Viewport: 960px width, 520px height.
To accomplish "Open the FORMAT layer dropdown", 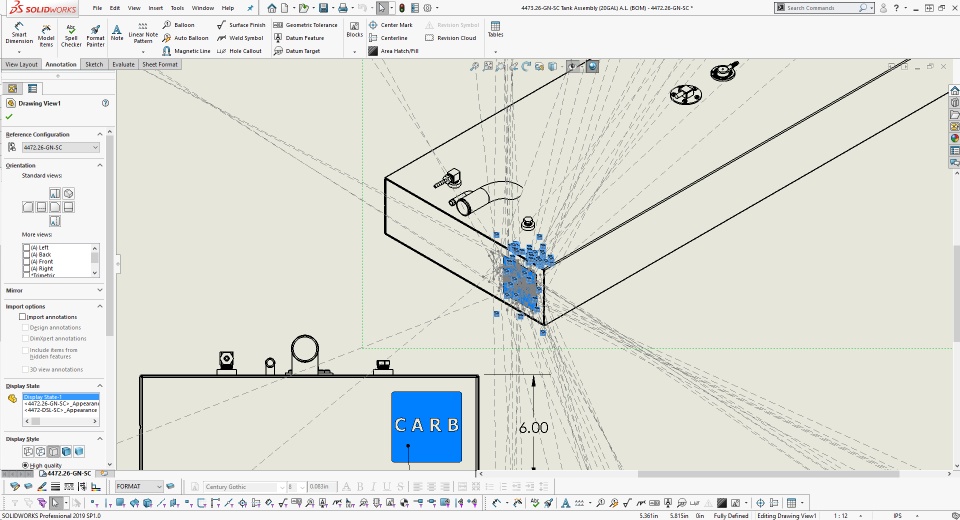I will 139,486.
